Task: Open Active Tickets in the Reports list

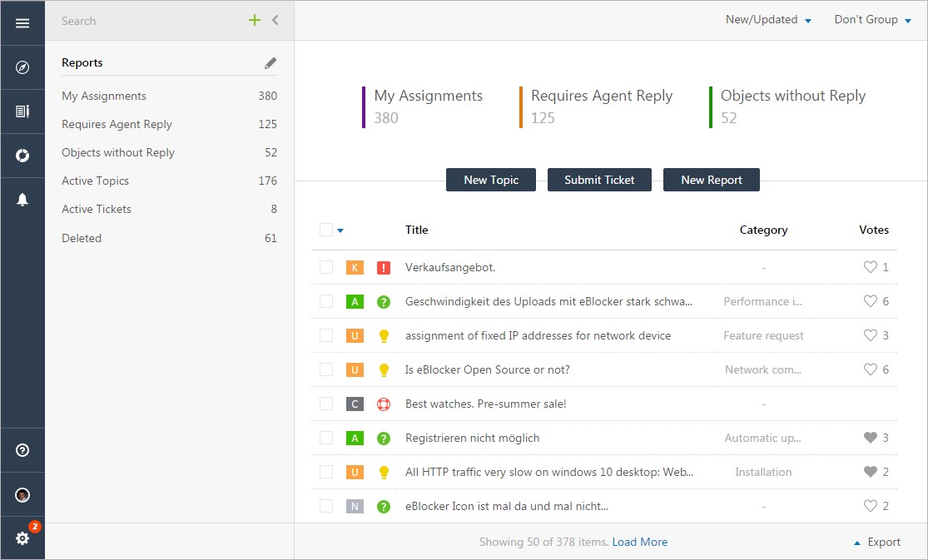Action: (96, 209)
